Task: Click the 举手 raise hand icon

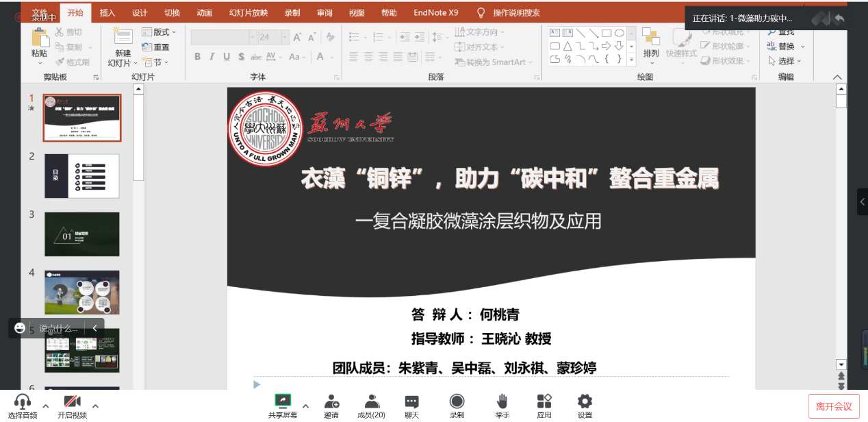Action: (502, 401)
